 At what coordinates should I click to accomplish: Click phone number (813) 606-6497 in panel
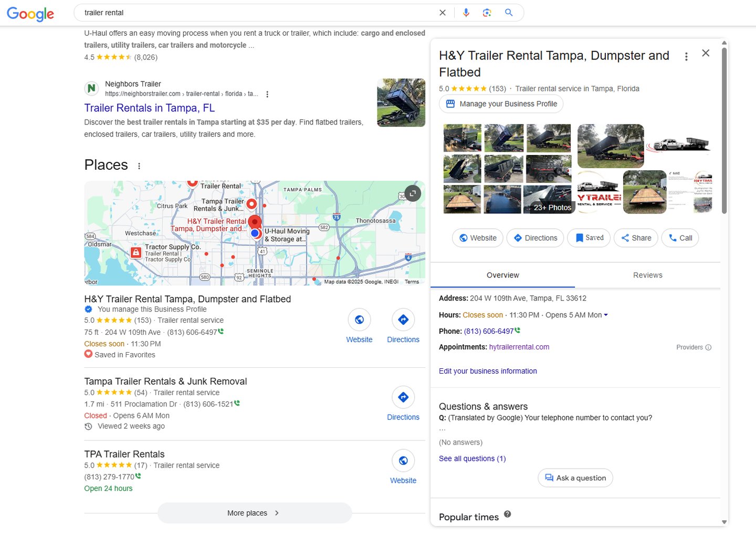489,331
